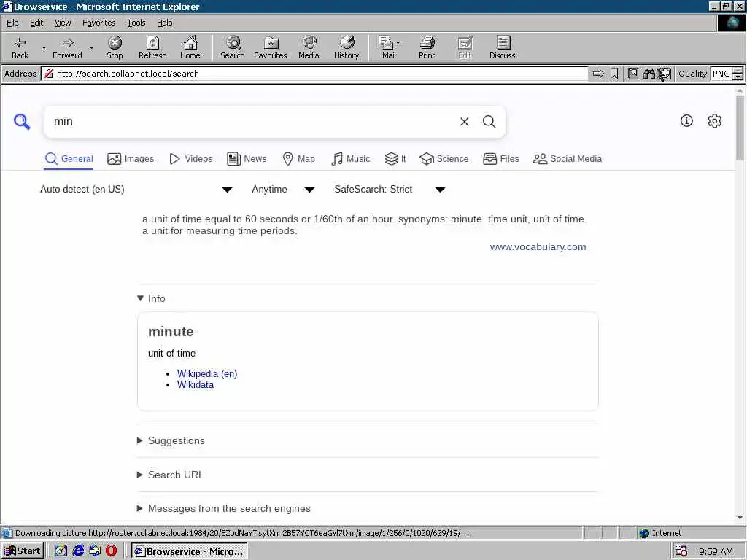747x560 pixels.
Task: Open the Media toolbar pane
Action: pyautogui.click(x=309, y=47)
